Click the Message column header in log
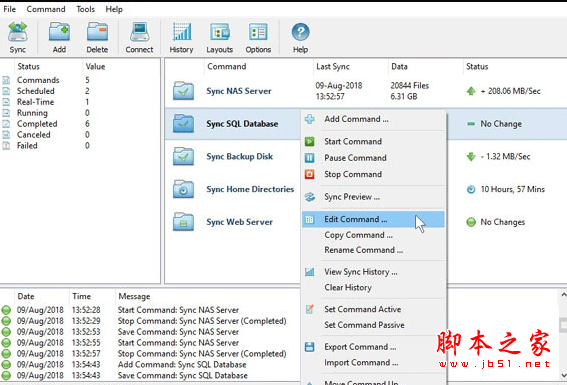 (134, 296)
